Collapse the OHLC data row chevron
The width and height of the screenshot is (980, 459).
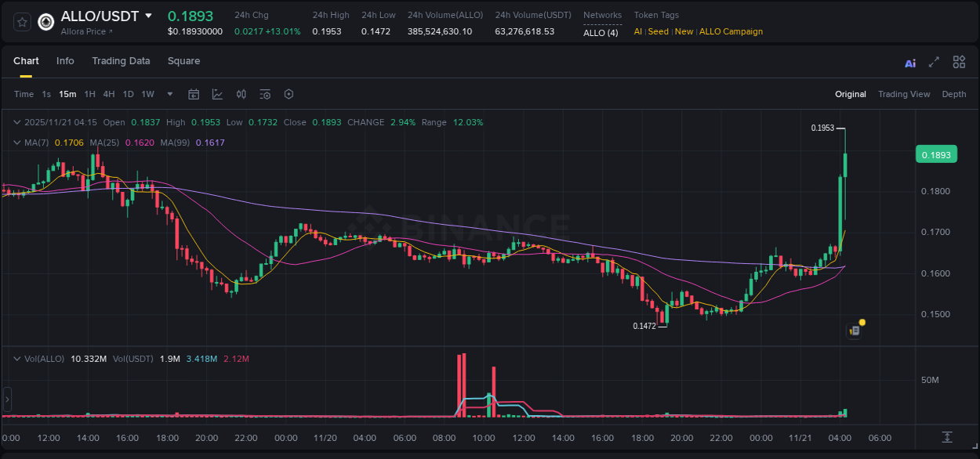tap(16, 122)
